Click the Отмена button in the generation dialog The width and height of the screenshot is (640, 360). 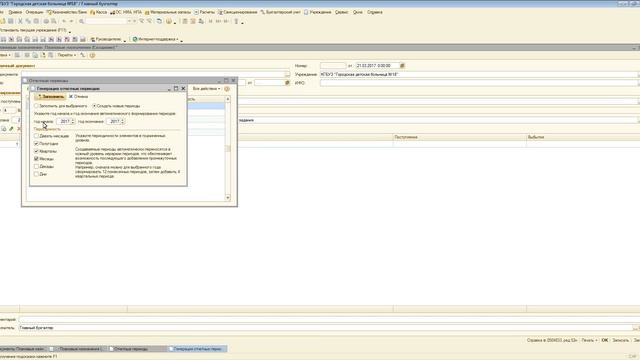coord(78,97)
